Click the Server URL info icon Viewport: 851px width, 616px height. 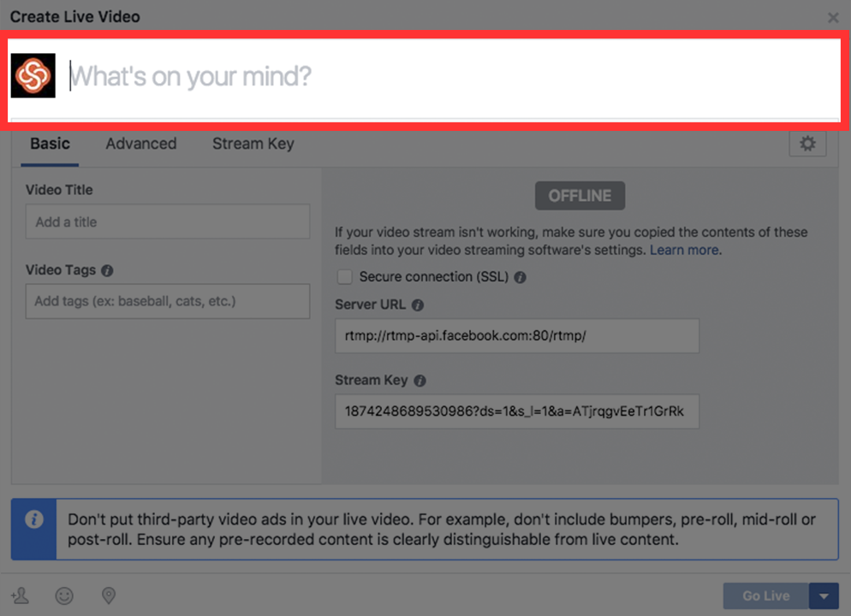point(417,305)
